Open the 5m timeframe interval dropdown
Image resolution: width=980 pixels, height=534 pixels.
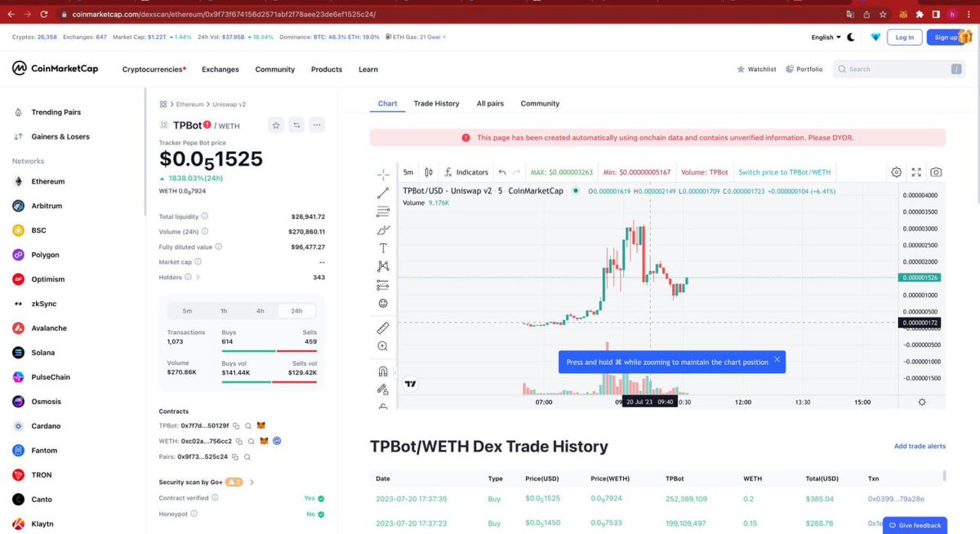(408, 171)
